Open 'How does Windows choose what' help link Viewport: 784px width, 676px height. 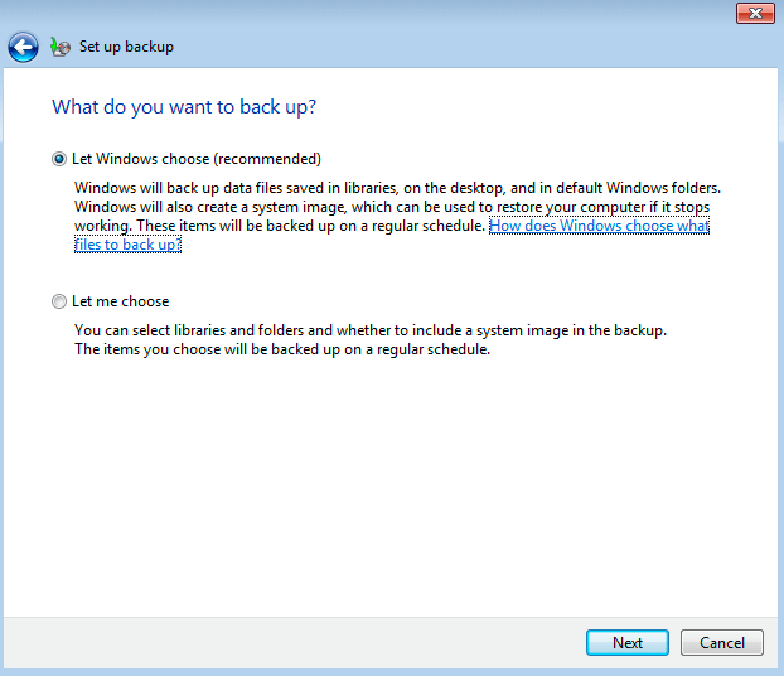tap(599, 226)
